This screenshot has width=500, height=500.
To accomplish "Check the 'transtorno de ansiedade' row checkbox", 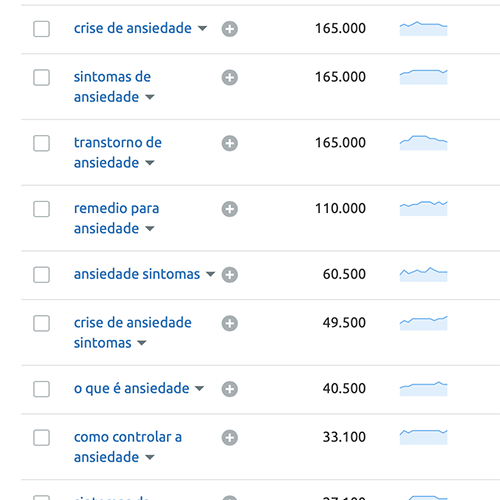I will coord(41,143).
